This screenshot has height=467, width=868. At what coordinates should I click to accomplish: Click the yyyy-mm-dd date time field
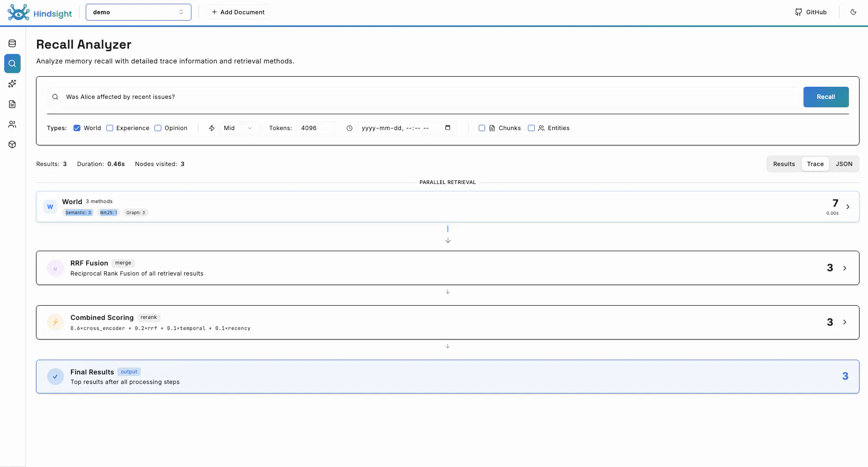pos(406,128)
